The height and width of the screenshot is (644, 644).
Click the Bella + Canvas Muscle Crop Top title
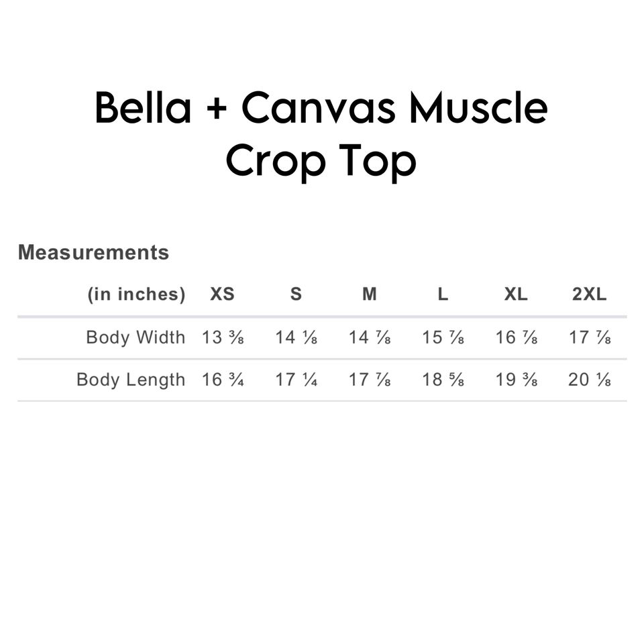click(321, 134)
